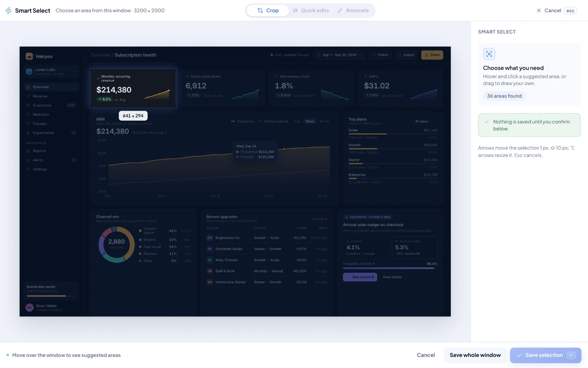
Task: Open the All plans dropdown
Action: tap(424, 121)
